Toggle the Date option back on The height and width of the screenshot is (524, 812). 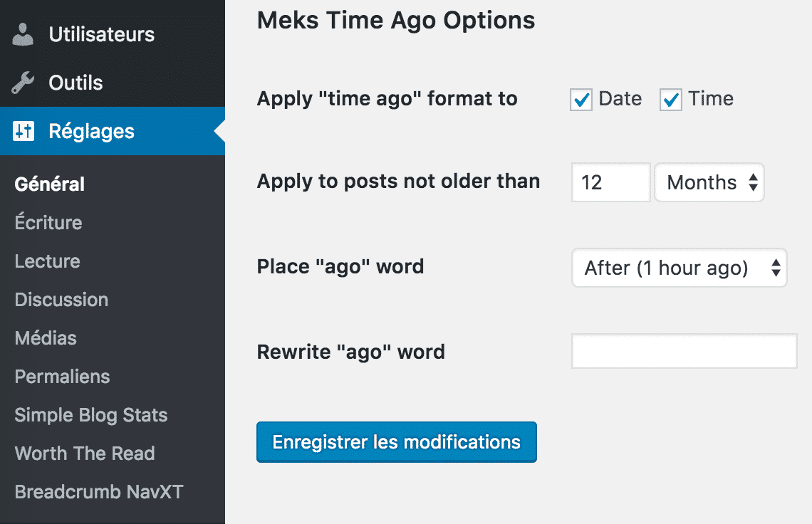581,100
